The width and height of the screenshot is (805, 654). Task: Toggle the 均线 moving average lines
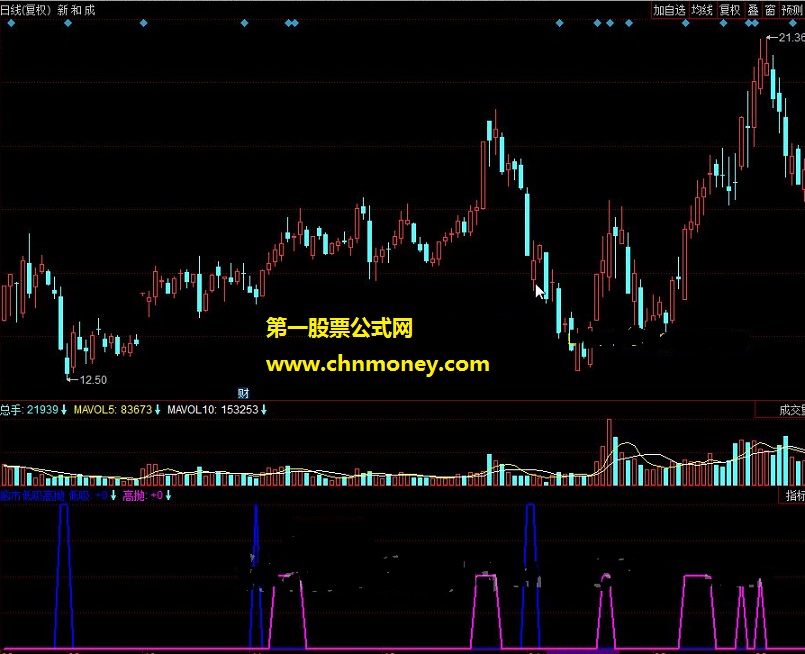(702, 10)
